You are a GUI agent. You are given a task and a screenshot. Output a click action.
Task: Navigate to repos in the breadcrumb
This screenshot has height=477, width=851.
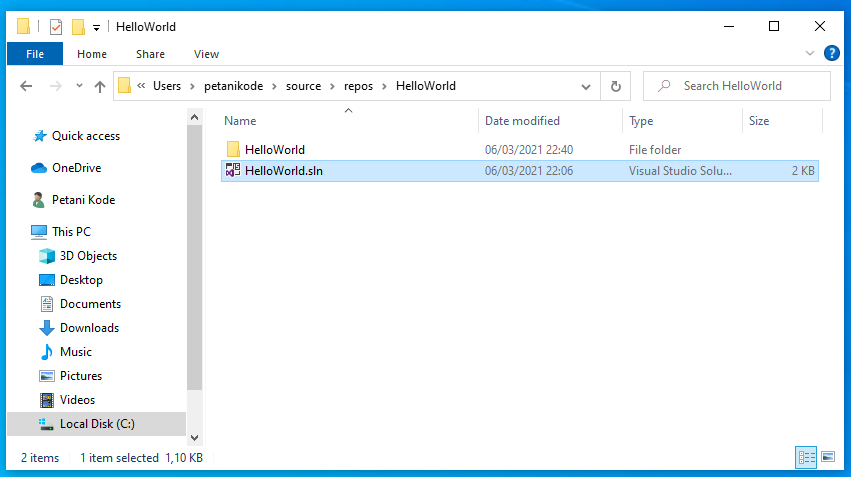(x=358, y=86)
